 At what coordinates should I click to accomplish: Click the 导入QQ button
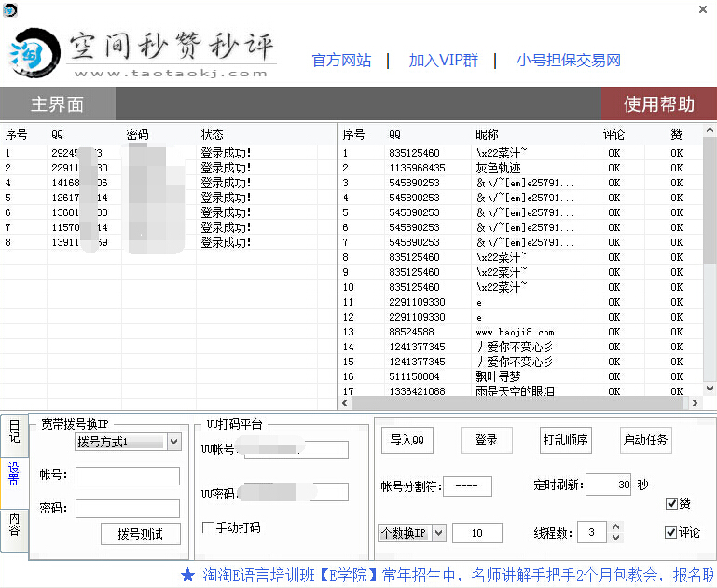point(407,440)
